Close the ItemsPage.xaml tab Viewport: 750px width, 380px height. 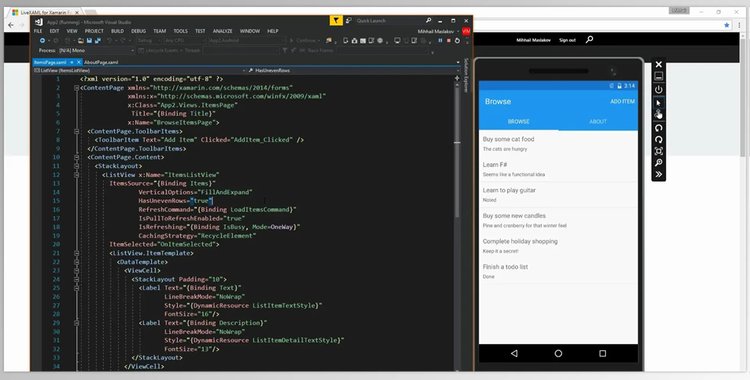click(79, 62)
